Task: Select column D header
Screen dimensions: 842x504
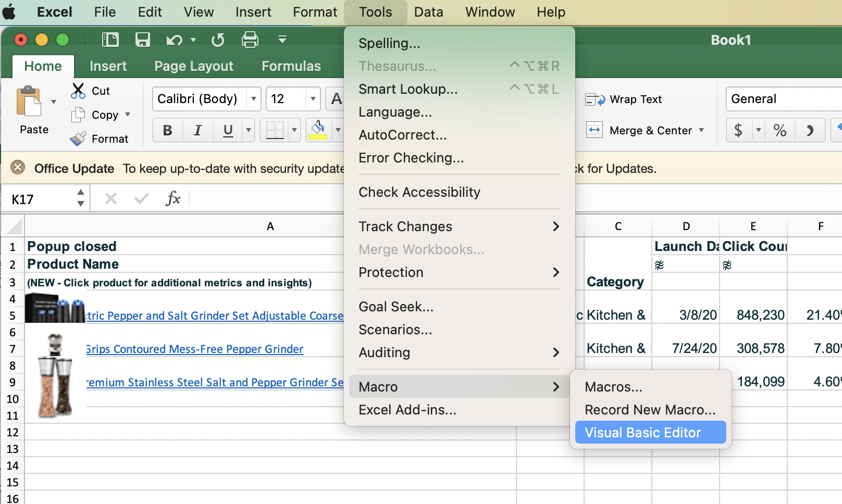Action: click(x=686, y=226)
